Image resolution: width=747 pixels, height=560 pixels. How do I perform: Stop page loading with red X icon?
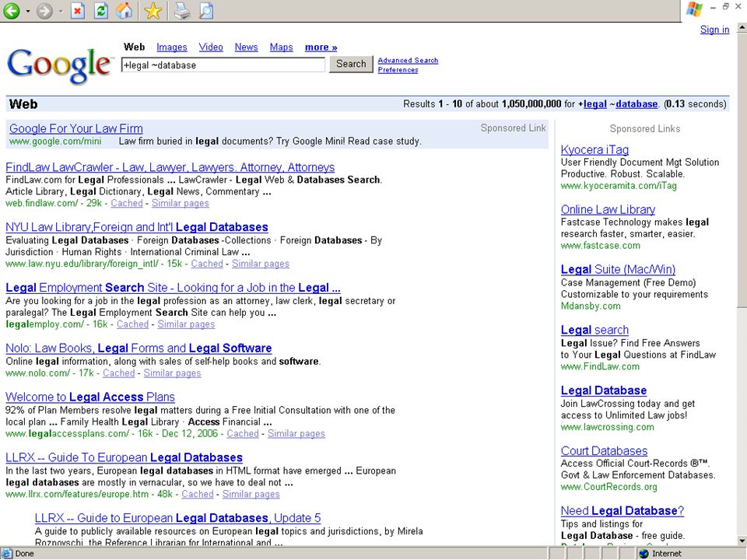click(78, 10)
